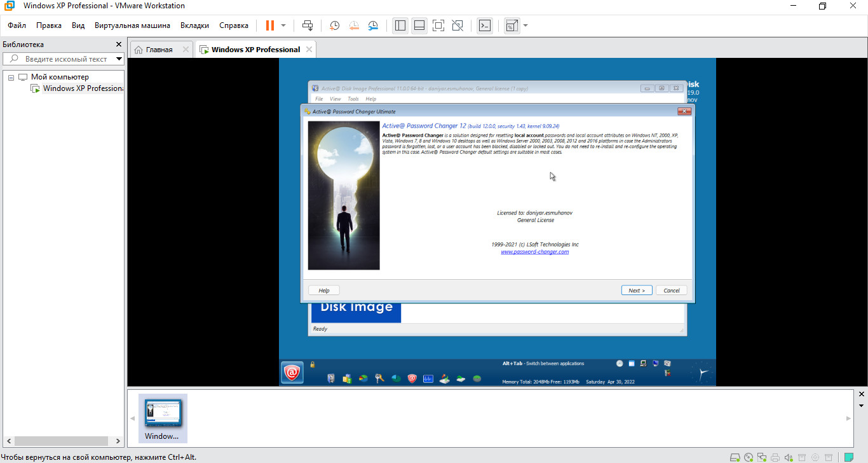Click the sound card status icon

[789, 457]
